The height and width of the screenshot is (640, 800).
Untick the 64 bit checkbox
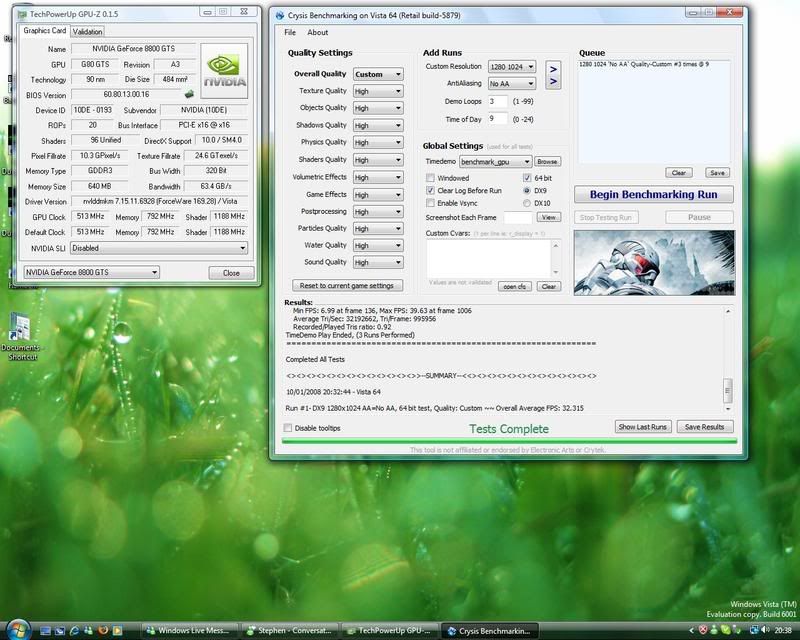[x=527, y=178]
